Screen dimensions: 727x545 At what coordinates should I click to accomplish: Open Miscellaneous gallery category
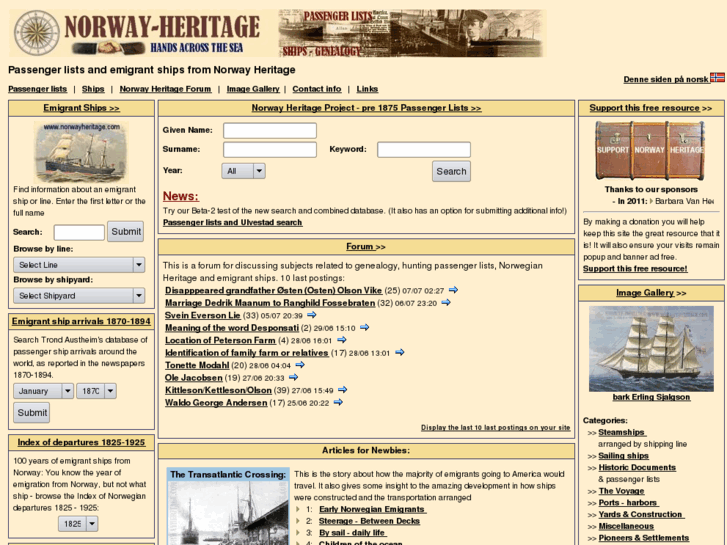626,526
